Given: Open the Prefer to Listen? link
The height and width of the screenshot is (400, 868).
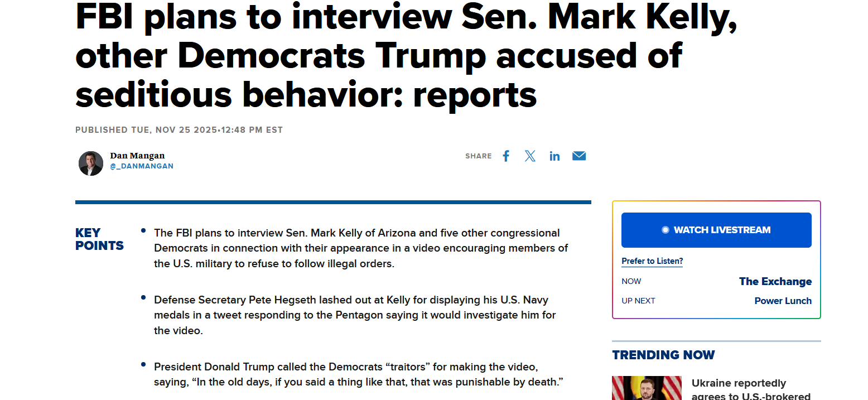Looking at the screenshot, I should point(652,261).
